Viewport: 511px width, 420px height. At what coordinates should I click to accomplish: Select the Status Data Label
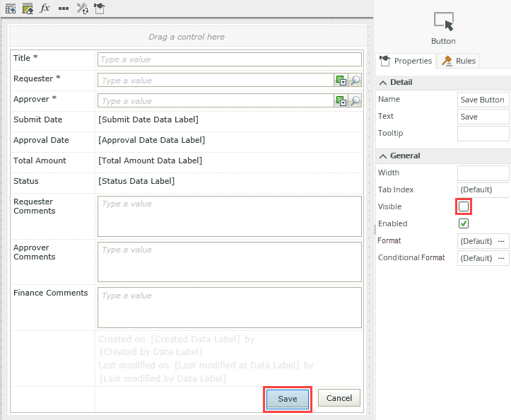pos(136,181)
